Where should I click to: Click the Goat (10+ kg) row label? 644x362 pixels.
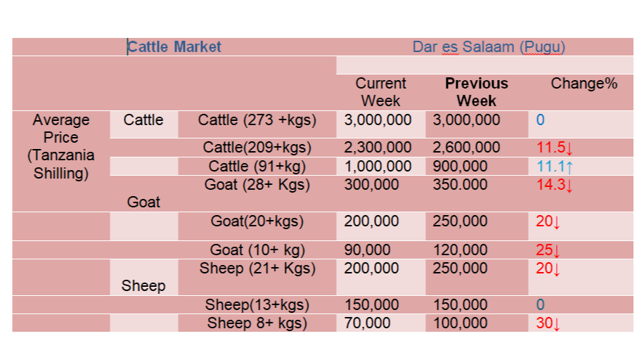257,250
